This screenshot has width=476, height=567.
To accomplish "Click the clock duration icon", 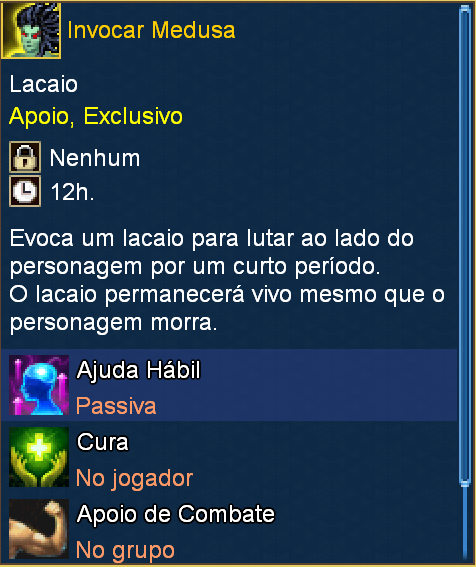I will [x=25, y=191].
